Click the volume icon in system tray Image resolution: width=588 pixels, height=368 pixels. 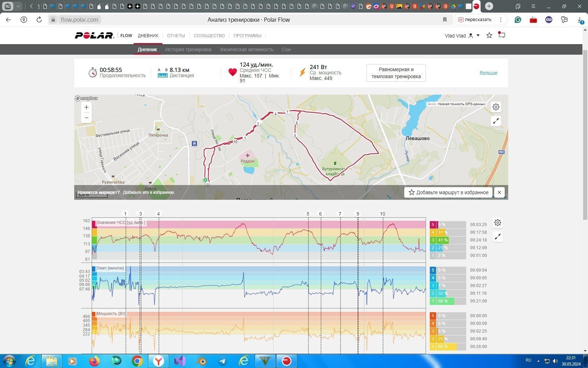[555, 361]
